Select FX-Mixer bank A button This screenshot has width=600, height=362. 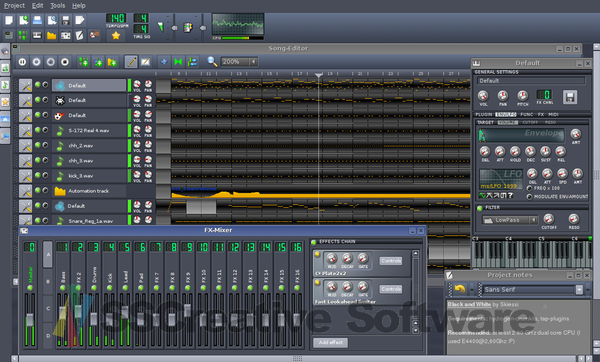click(48, 254)
